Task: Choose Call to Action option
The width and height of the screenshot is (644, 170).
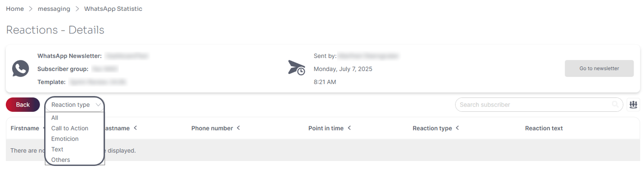Action: [x=70, y=128]
